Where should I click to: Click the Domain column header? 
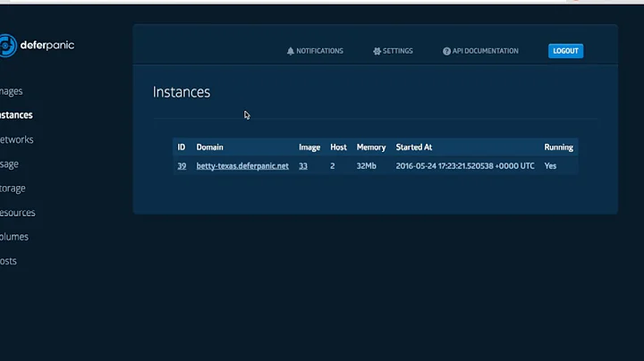[x=209, y=147]
